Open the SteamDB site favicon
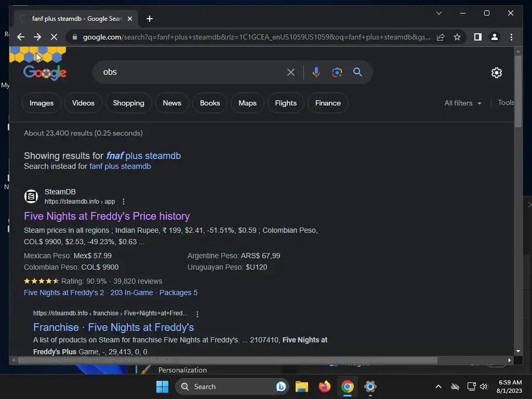This screenshot has height=399, width=532. click(x=31, y=196)
